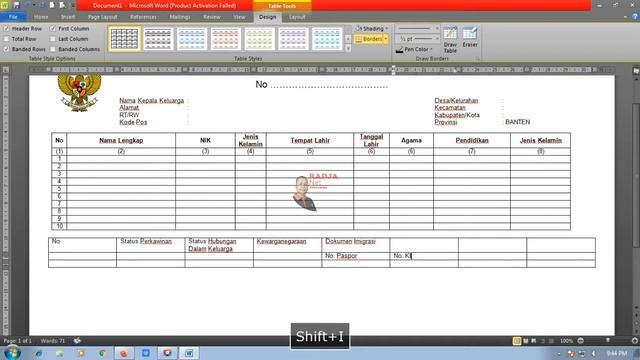Toggle the Banded Rows checkbox

(7, 49)
